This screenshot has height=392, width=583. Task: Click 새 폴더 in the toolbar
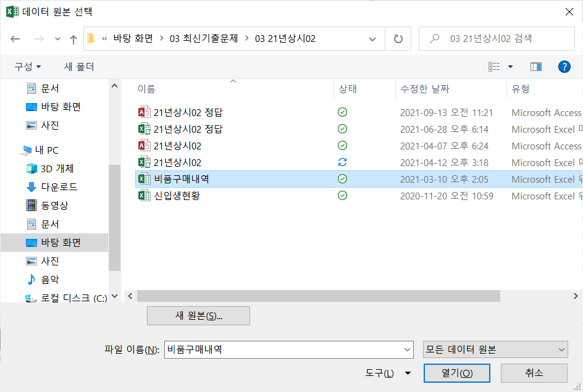click(80, 67)
